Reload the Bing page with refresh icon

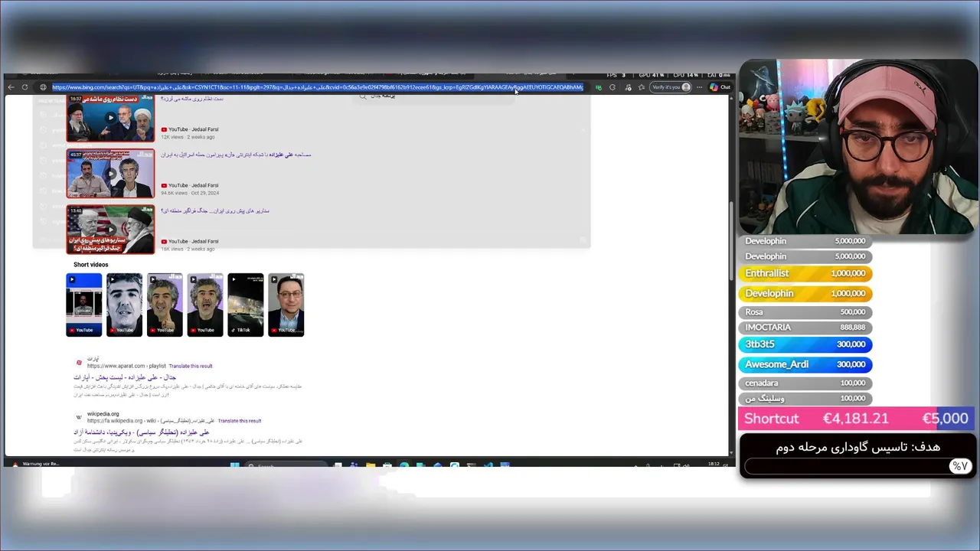pyautogui.click(x=25, y=87)
